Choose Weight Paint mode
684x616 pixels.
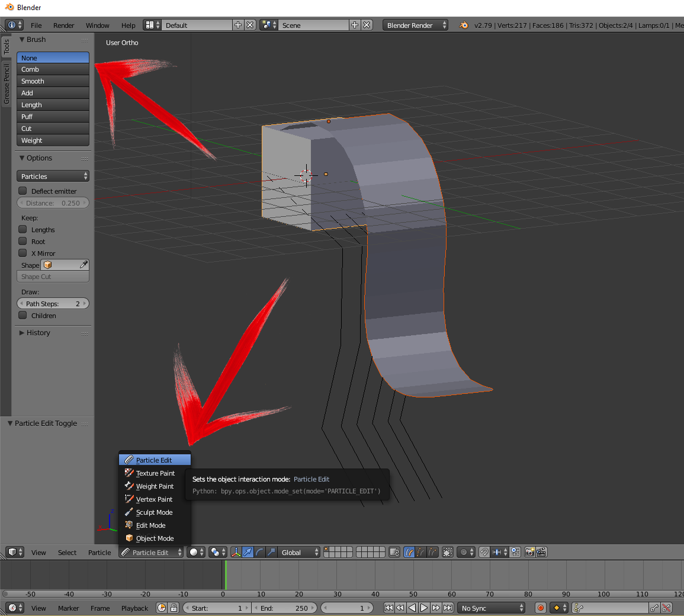155,486
